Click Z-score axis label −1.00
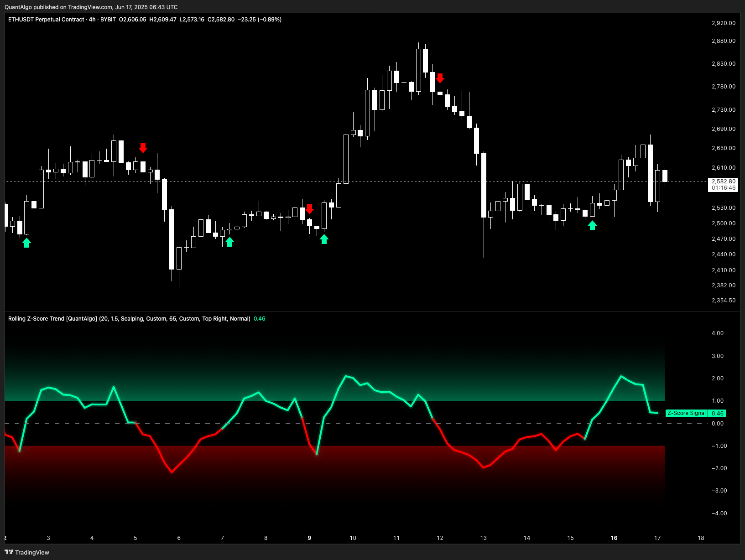The image size is (745, 560). (x=719, y=446)
